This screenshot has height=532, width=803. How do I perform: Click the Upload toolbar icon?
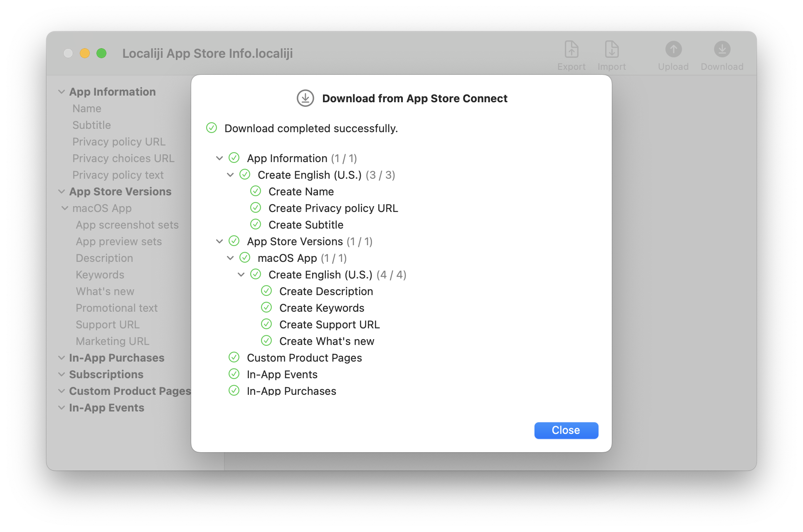(673, 49)
